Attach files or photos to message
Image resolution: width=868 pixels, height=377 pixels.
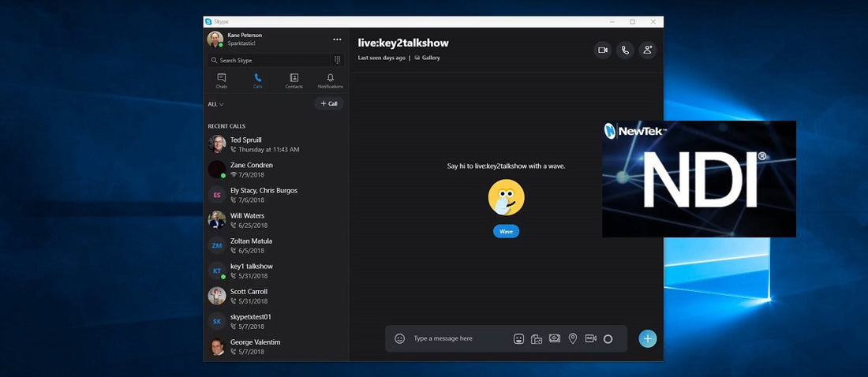click(x=537, y=339)
